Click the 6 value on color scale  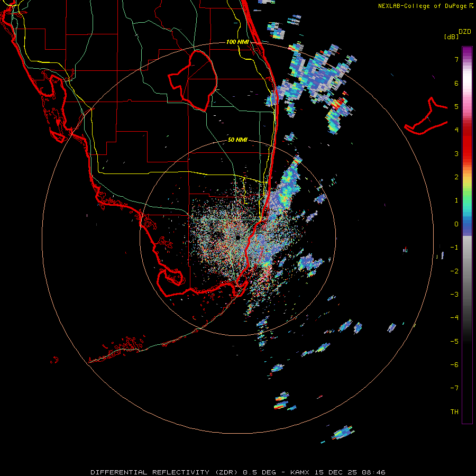[456, 83]
